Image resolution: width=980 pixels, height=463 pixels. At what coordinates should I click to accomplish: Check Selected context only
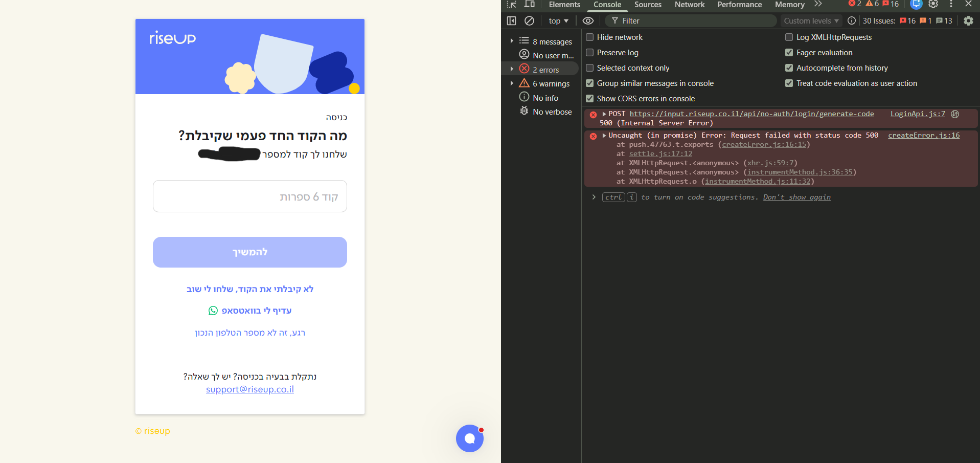[x=590, y=68]
